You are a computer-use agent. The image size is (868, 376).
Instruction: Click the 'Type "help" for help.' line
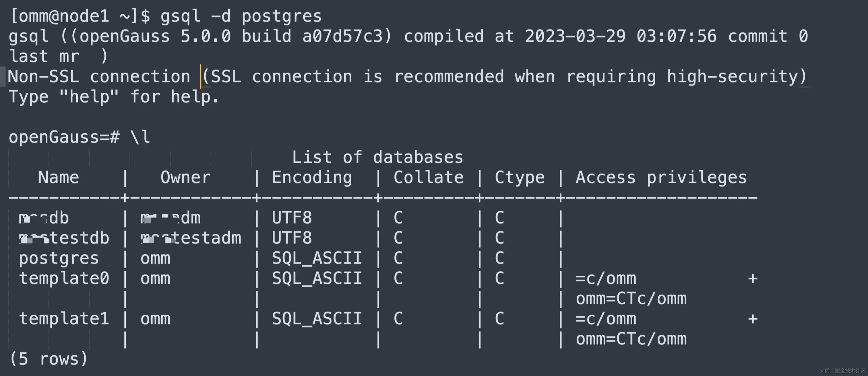pos(114,97)
